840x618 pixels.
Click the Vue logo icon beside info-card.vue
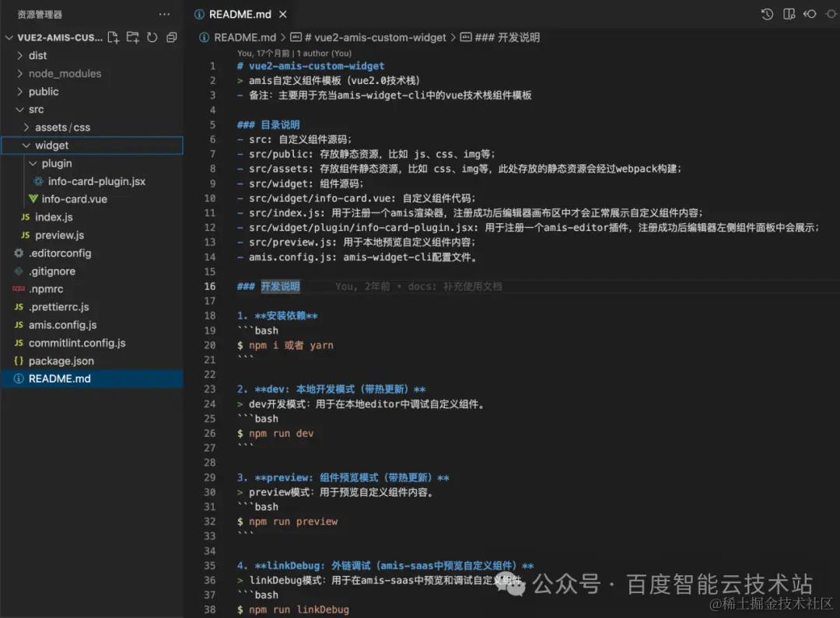[x=35, y=199]
